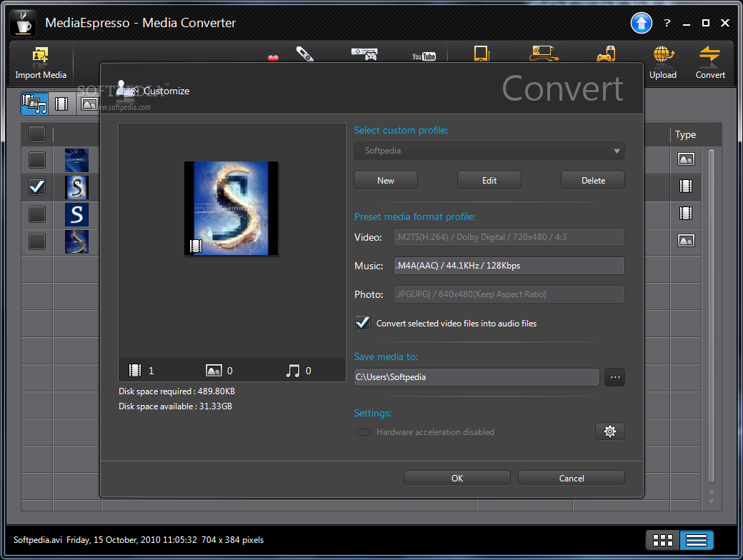Select the mobile phone profile icon
The image size is (743, 560).
[304, 54]
